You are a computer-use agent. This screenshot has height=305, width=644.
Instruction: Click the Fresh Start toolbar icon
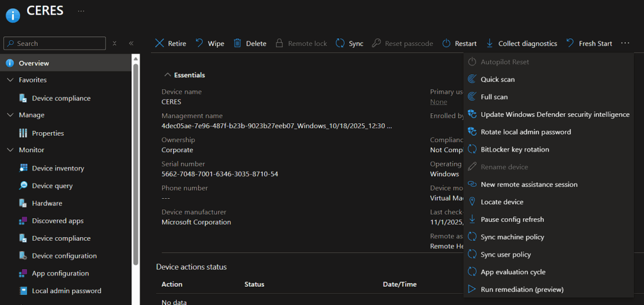click(x=570, y=43)
